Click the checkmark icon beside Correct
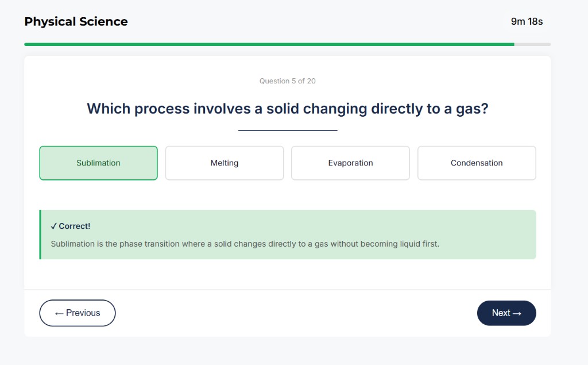The width and height of the screenshot is (588, 365). [x=56, y=226]
